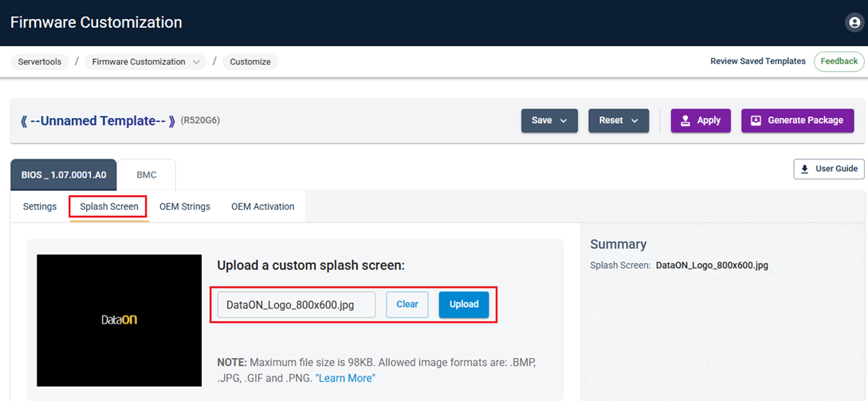Expand the Save dropdown menu
The height and width of the screenshot is (401, 868).
(549, 120)
